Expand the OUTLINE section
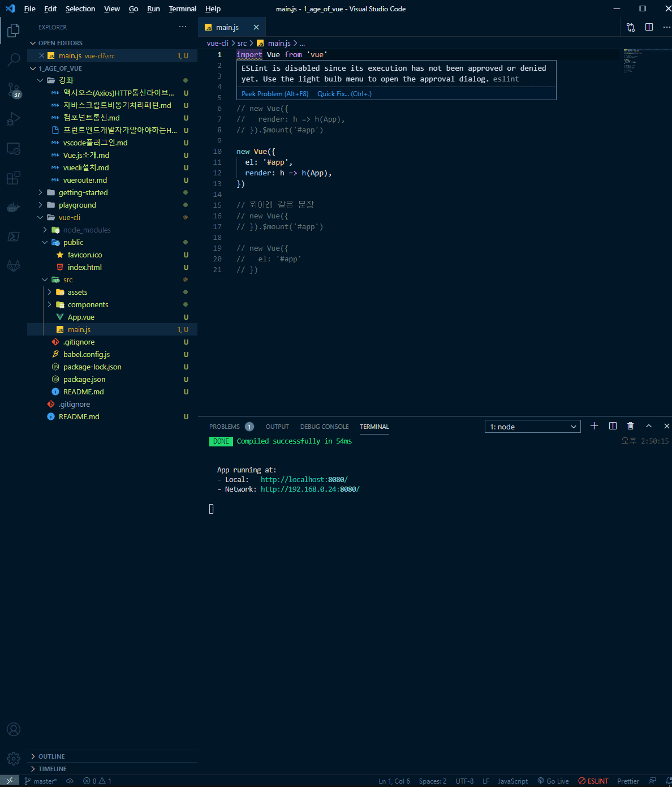Viewport: 672px width, 787px height. [x=113, y=756]
